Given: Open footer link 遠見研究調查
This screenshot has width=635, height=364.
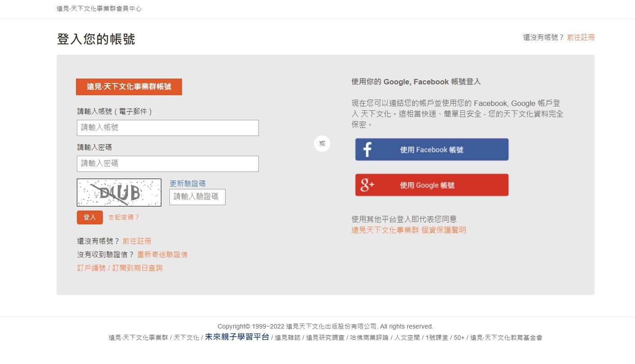Looking at the screenshot, I should [325, 338].
